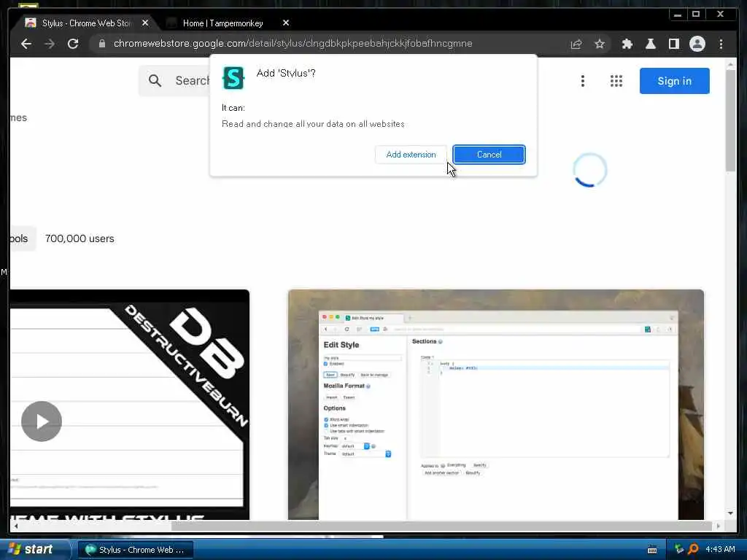This screenshot has height=560, width=747.
Task: Click the Chrome Labs flask icon
Action: 650,44
